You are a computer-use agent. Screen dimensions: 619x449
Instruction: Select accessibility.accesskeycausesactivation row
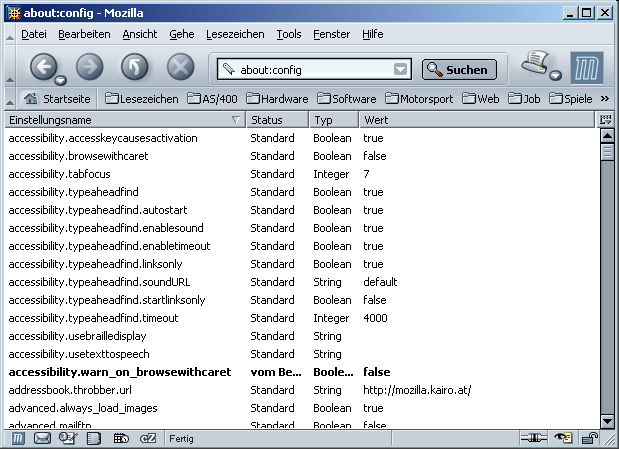coord(302,138)
